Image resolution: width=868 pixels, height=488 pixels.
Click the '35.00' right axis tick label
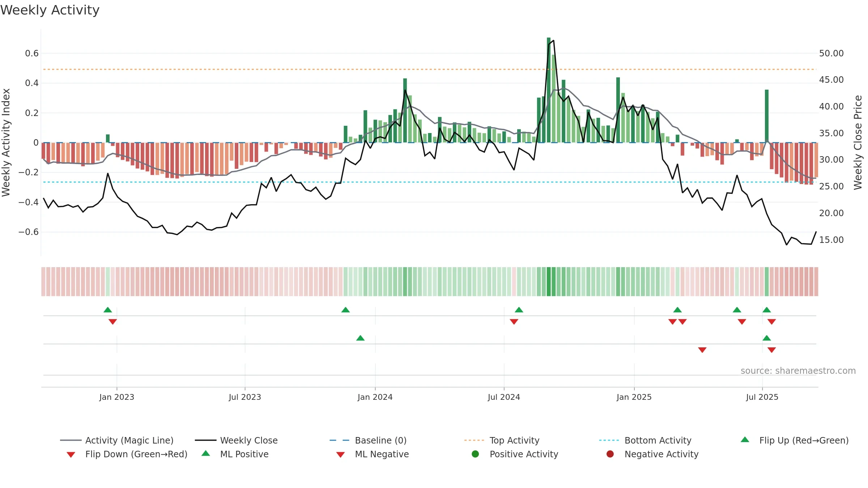(831, 133)
